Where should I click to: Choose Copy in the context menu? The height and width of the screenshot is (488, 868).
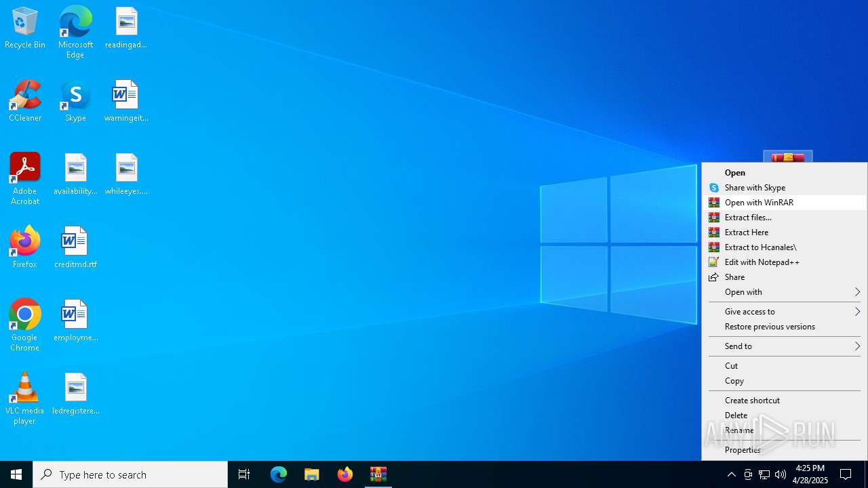point(785,381)
